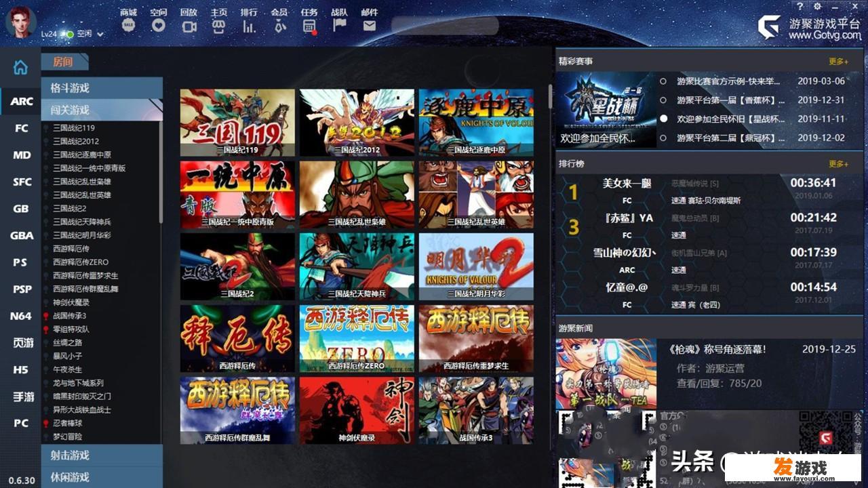
Task: Open the 三国战纪乱世枭雄 game thumbnail
Action: coord(357,195)
